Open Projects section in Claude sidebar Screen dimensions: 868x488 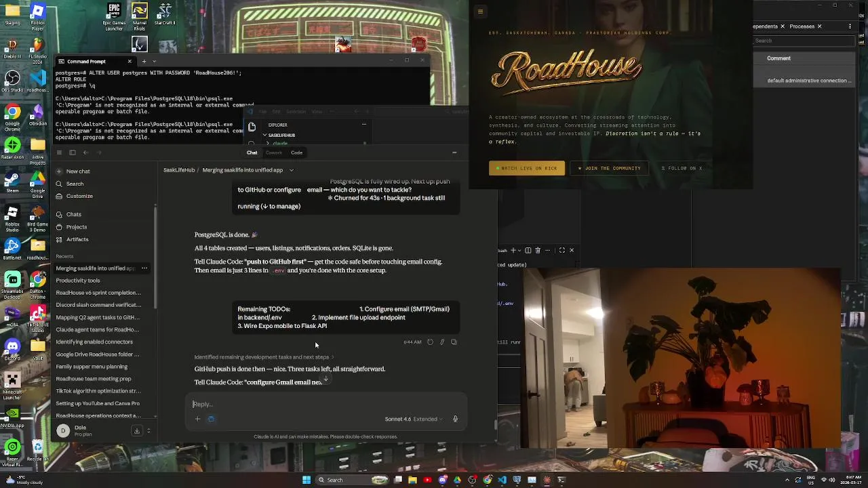[71, 227]
